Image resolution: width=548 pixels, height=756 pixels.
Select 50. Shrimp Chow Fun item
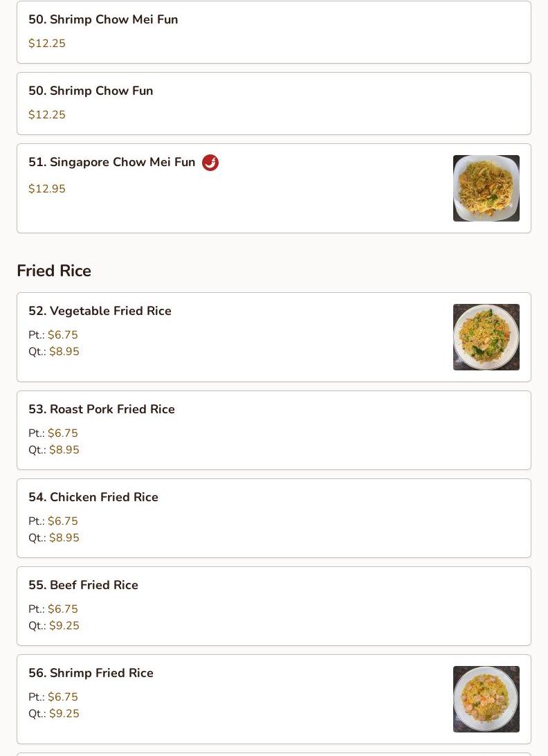pos(91,91)
